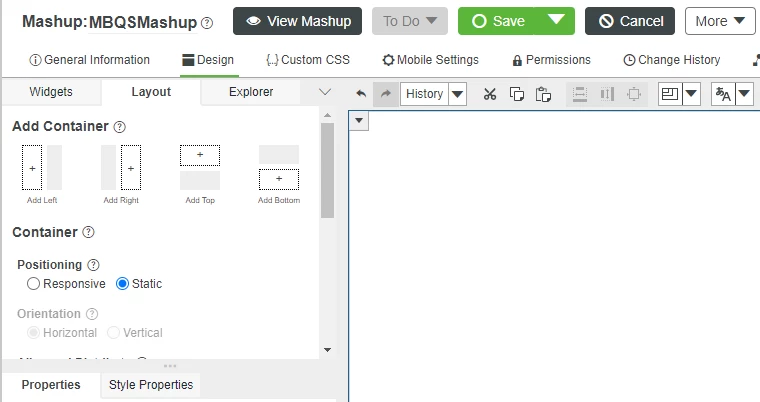Screen dimensions: 760x402
Task: Click the Undo arrow icon
Action: coord(361,94)
